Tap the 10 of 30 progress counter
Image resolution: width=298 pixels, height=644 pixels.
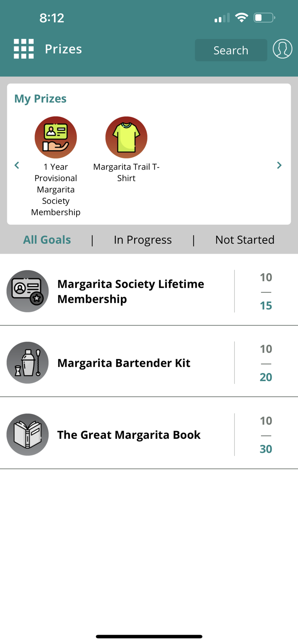pos(266,434)
